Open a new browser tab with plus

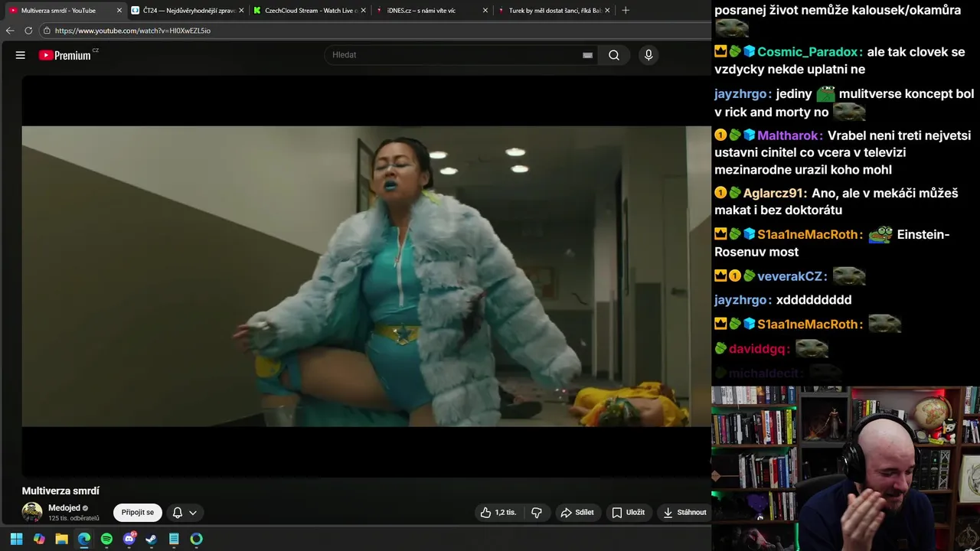[x=626, y=10]
